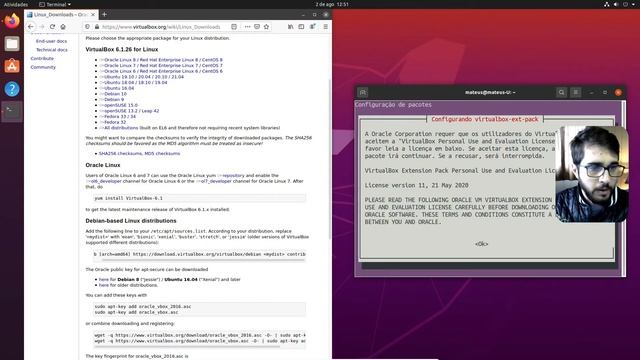This screenshot has width=640, height=360.
Task: Open system status menu in top bar
Action: click(621, 4)
